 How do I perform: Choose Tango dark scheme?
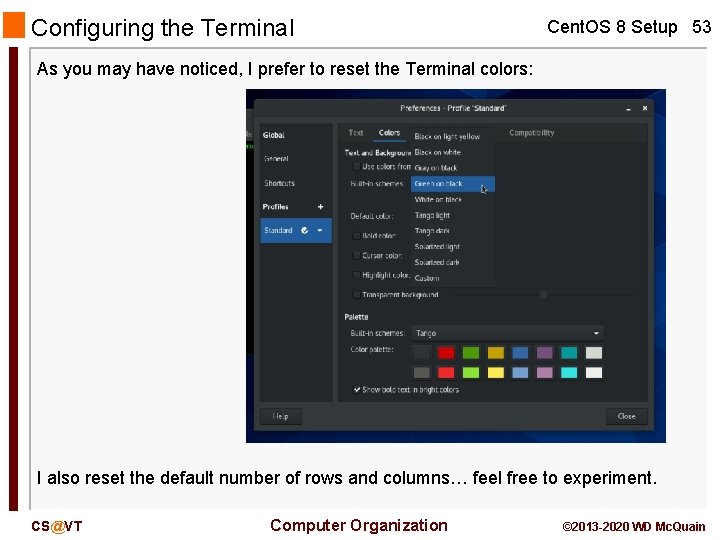coord(453,231)
